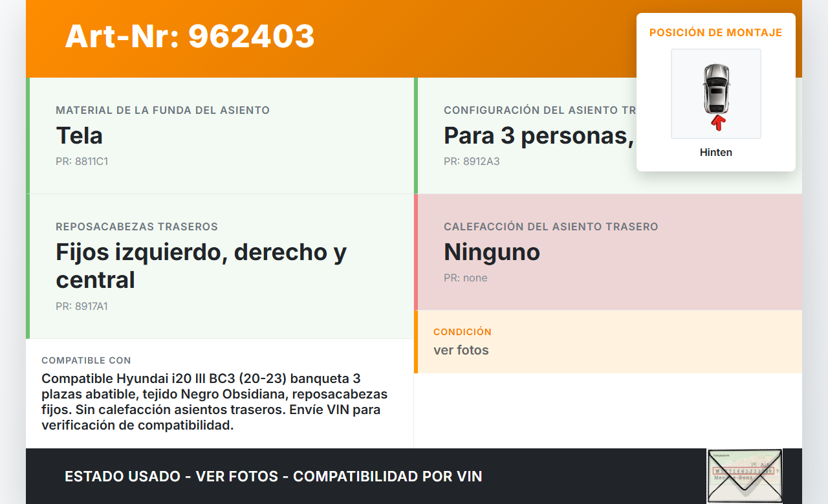This screenshot has width=828, height=504.
Task: Select the Hyundai i20 compatibility description
Action: pos(215,402)
